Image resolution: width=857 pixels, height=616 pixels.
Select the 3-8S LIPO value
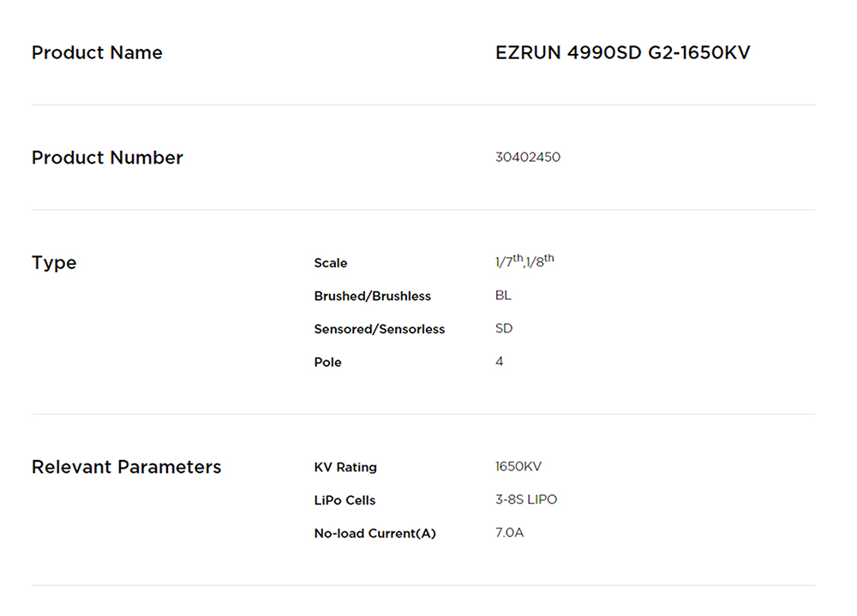[x=526, y=499]
